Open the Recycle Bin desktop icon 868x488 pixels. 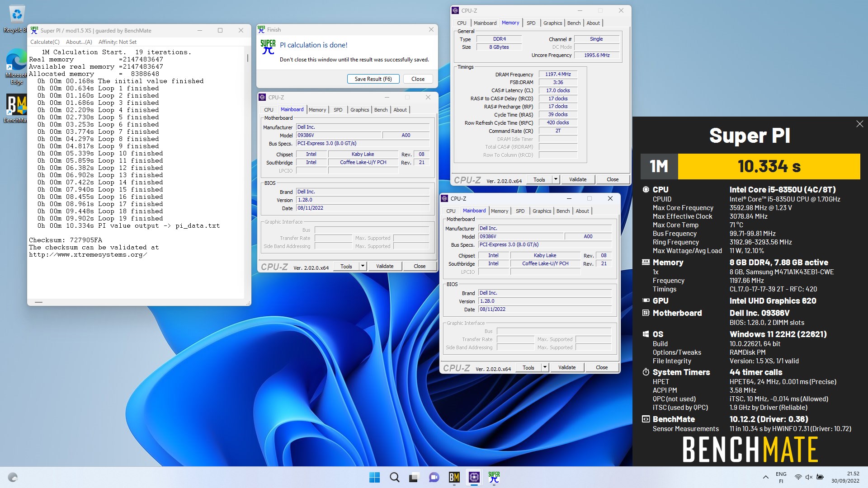click(x=17, y=19)
